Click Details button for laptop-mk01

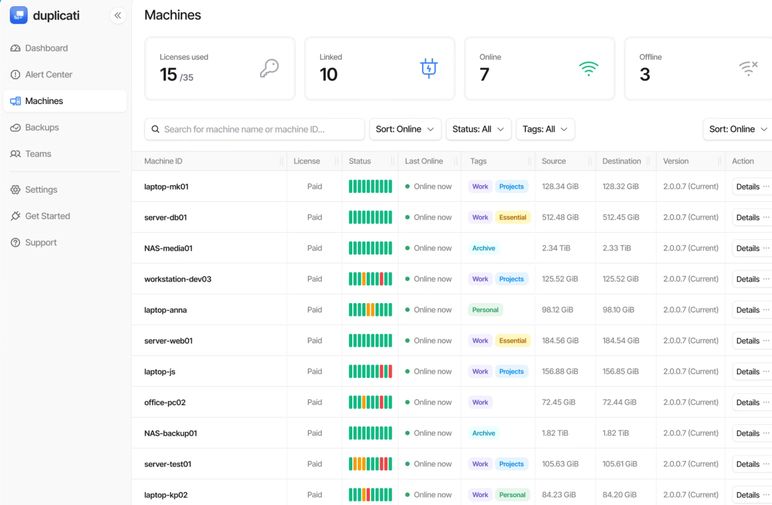tap(747, 187)
